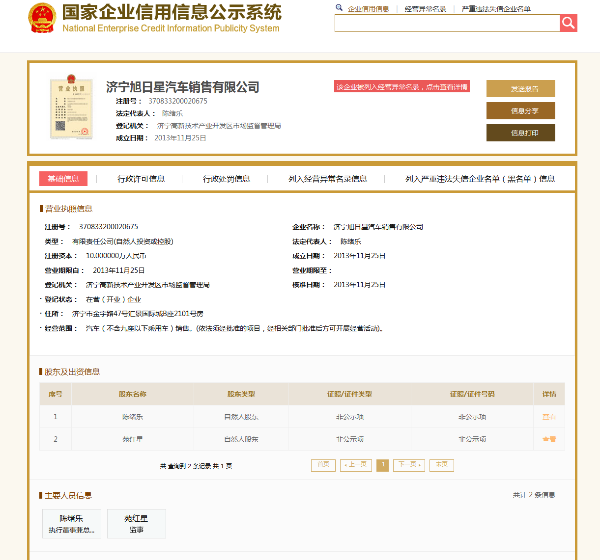Screen dimensions: 600x560
Task: Click the business scope description text
Action: [234, 328]
